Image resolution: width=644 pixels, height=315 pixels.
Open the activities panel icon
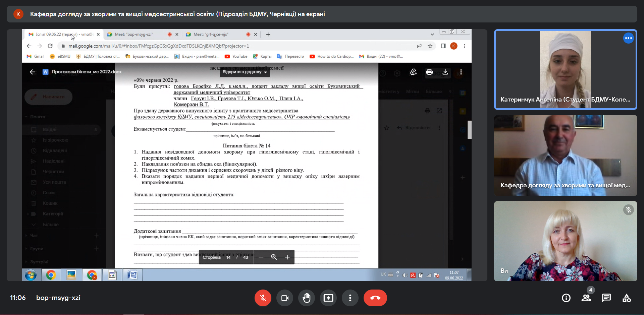coord(627,298)
